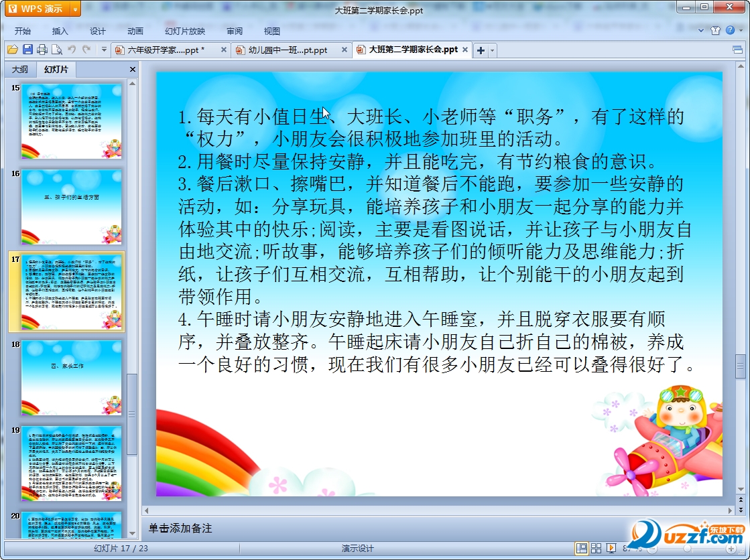
Task: Undo the last action
Action: pyautogui.click(x=72, y=50)
